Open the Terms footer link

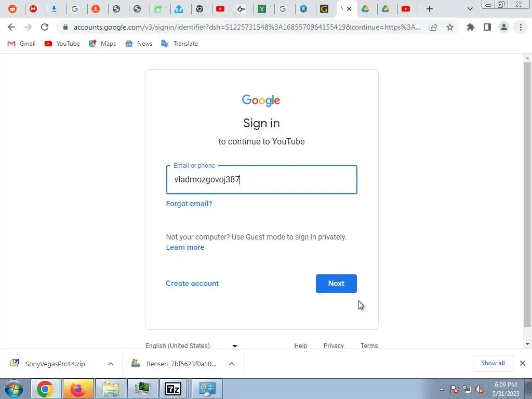point(369,345)
